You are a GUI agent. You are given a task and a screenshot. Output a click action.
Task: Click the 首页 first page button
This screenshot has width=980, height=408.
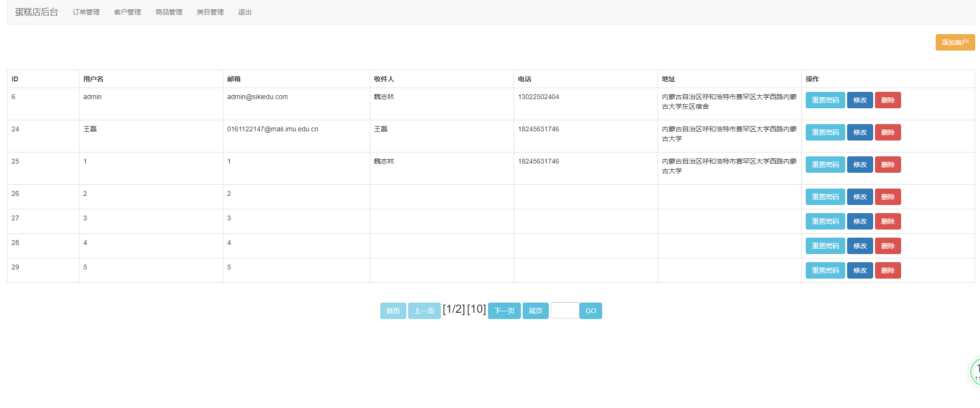pos(393,311)
